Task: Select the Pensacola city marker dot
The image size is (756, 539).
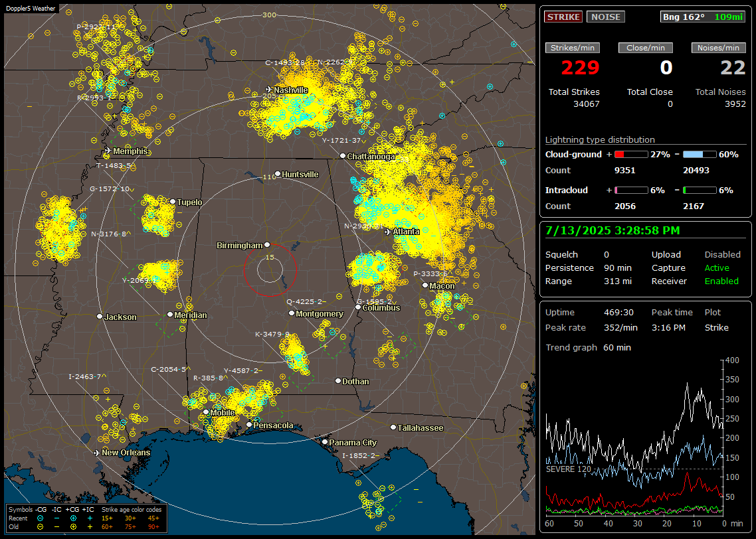Action: [249, 425]
